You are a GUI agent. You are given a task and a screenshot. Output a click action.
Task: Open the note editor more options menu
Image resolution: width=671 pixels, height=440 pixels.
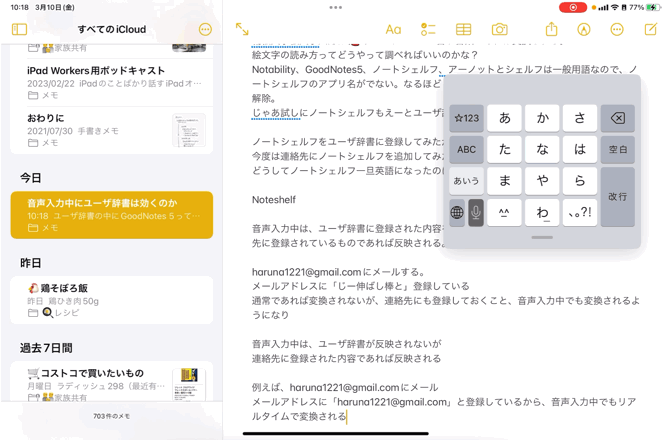tap(617, 30)
